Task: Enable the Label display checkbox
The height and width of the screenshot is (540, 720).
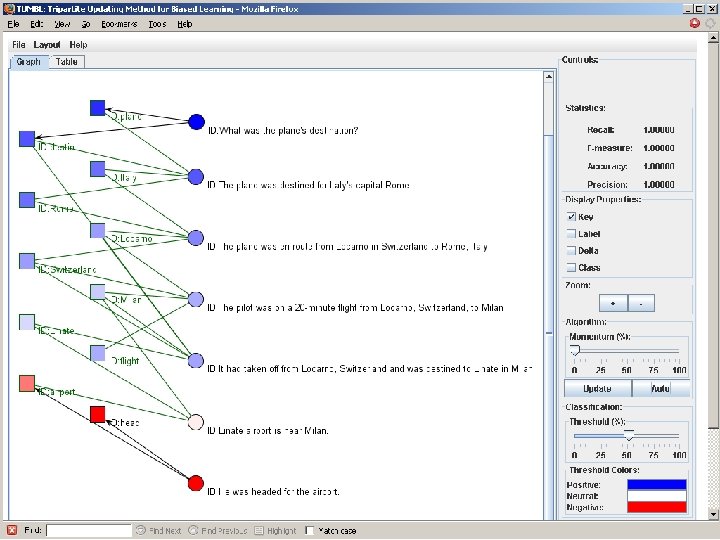Action: (x=571, y=233)
